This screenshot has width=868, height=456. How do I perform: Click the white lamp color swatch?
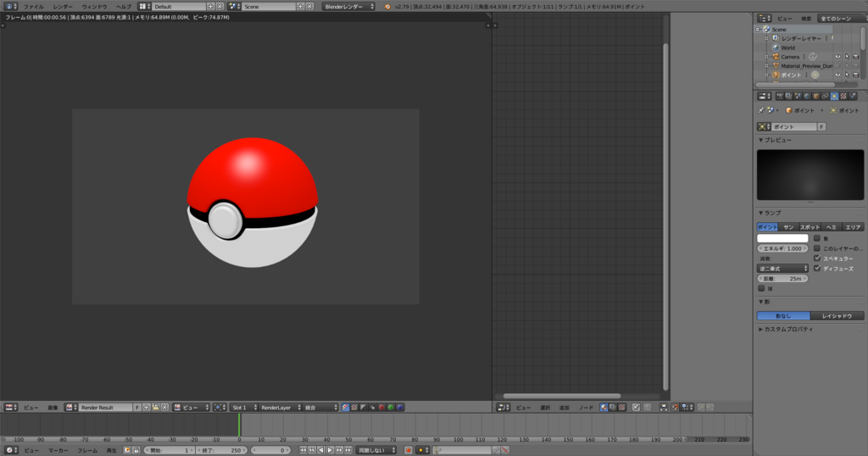tap(782, 238)
